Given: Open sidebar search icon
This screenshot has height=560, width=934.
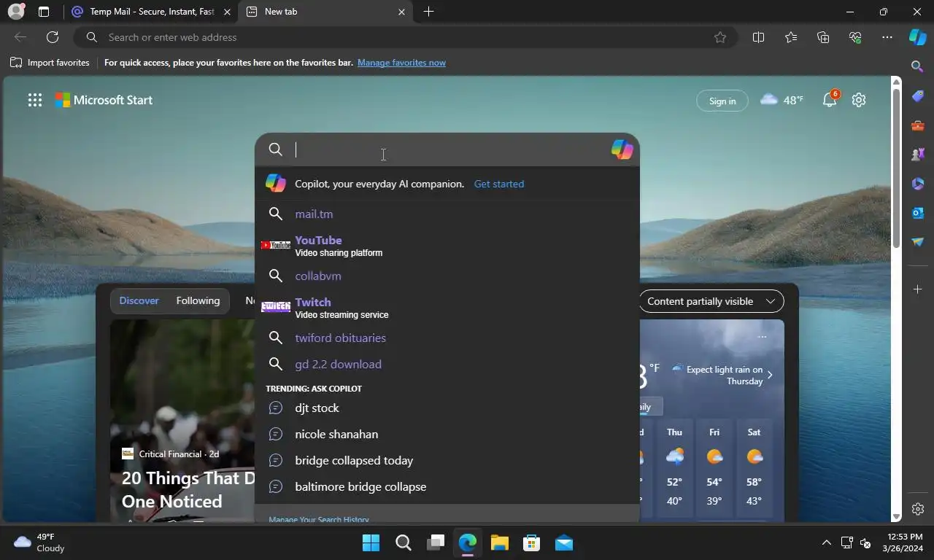Looking at the screenshot, I should [x=918, y=66].
